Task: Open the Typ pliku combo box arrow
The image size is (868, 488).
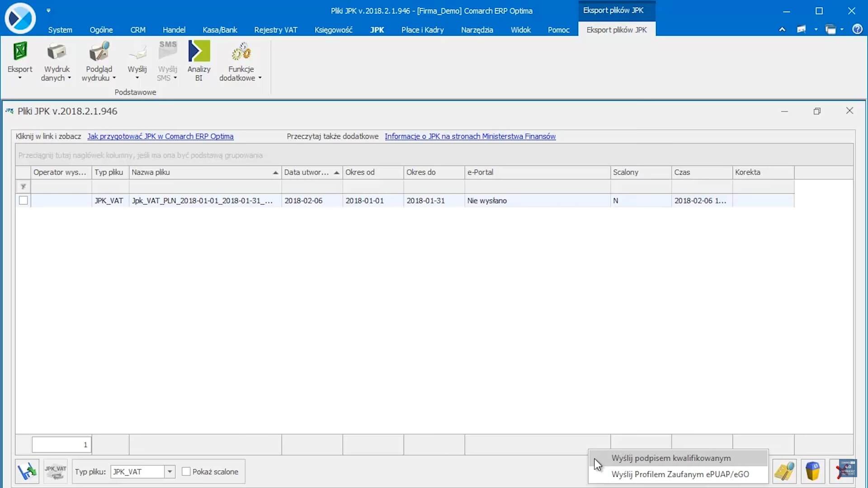Action: point(170,471)
